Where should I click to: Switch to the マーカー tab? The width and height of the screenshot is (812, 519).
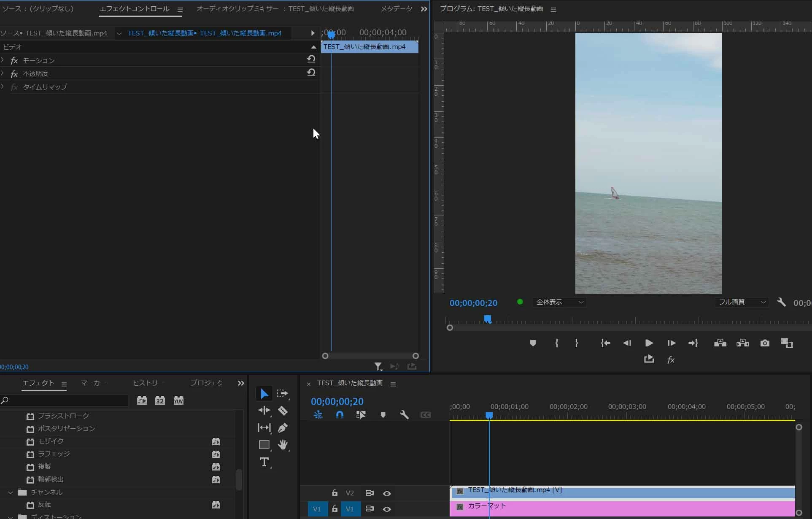(x=93, y=383)
